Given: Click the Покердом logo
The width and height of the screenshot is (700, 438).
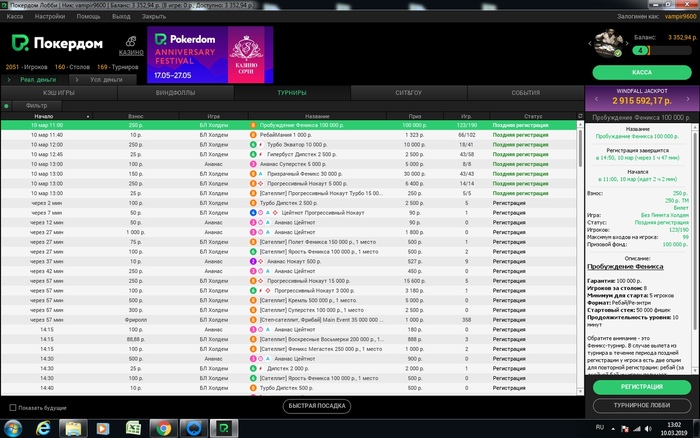Looking at the screenshot, I should 57,43.
